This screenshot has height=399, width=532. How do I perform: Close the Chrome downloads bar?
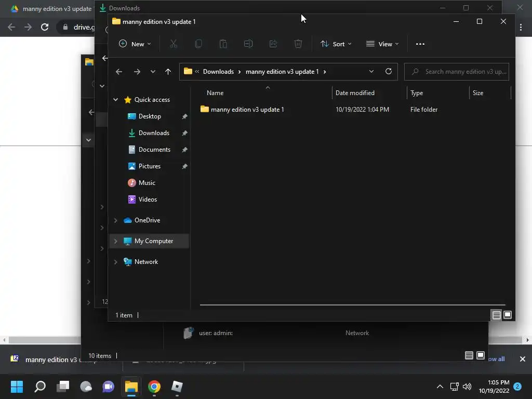(523, 358)
